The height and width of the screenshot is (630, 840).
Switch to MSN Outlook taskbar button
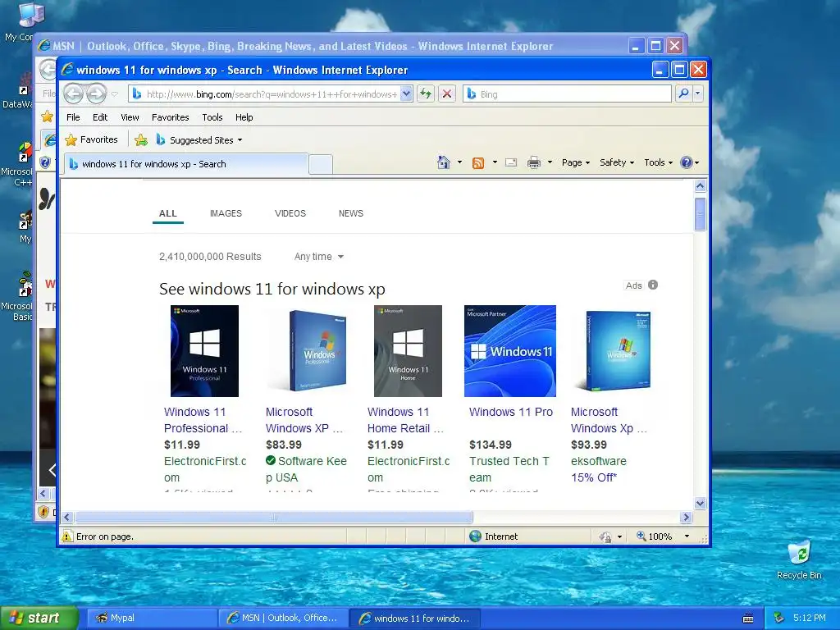click(283, 618)
